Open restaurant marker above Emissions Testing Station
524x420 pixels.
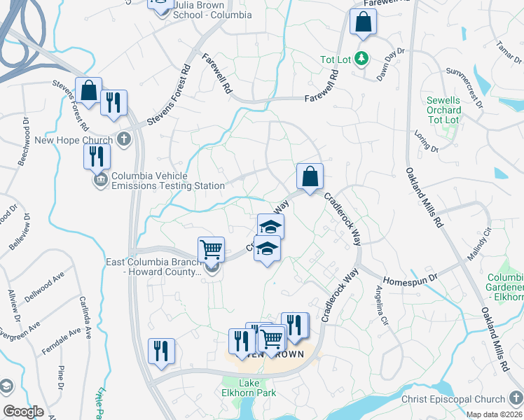(x=97, y=157)
